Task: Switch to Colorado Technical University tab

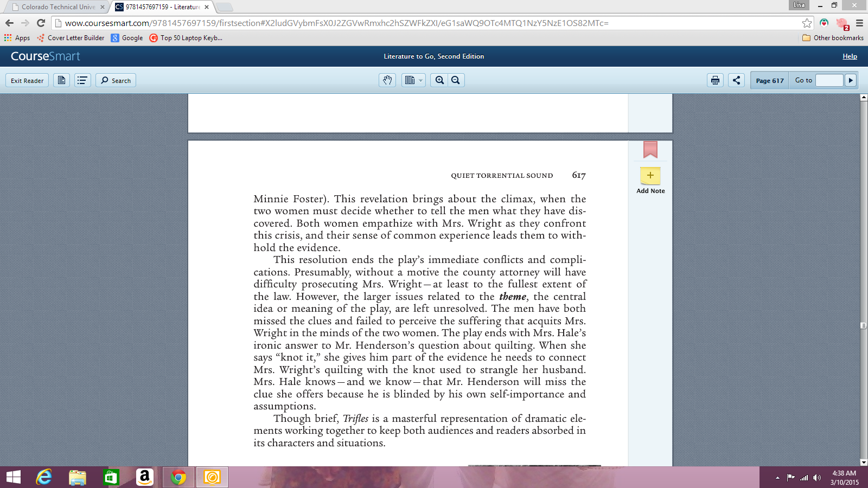Action: coord(58,7)
